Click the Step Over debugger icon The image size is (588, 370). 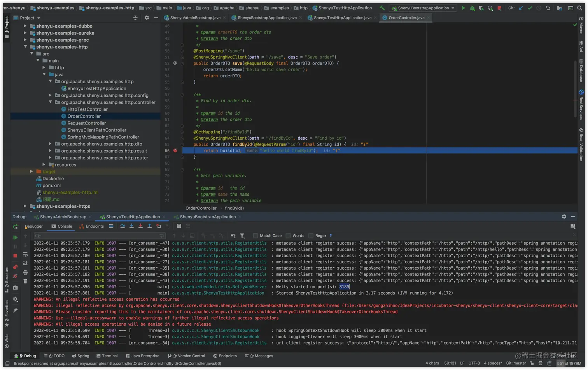[x=122, y=226]
